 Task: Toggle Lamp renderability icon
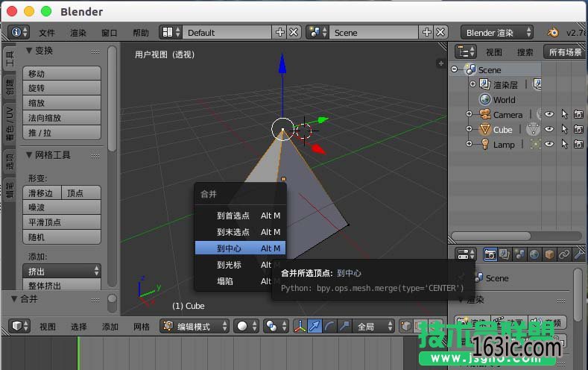pyautogui.click(x=578, y=144)
